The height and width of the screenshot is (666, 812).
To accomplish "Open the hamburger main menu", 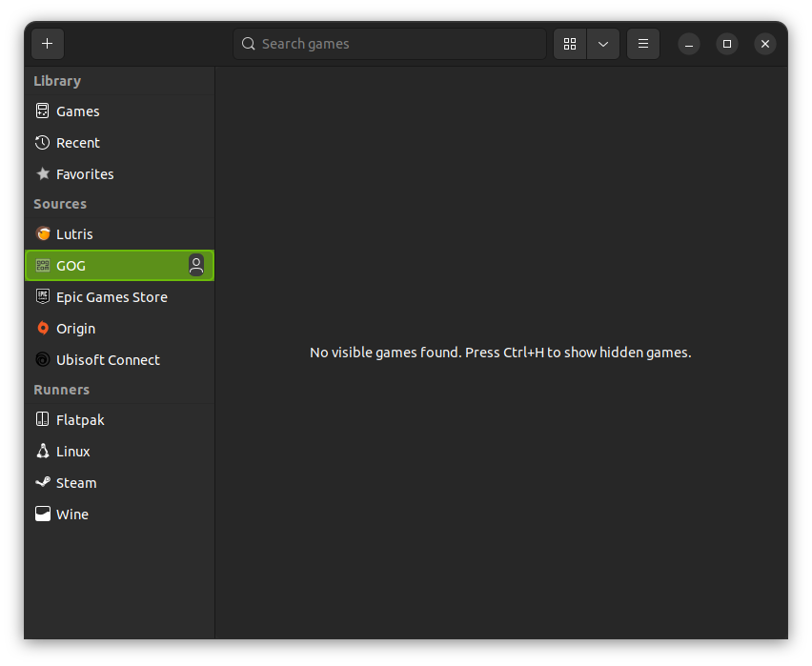I will [x=643, y=44].
